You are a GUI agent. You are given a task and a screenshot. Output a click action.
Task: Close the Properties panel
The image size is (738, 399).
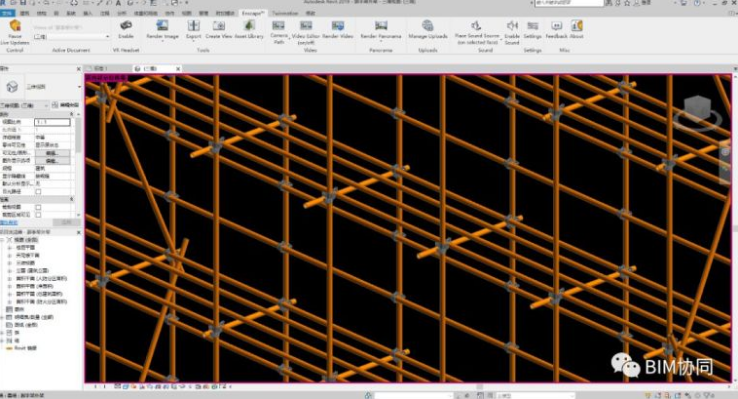pos(79,69)
